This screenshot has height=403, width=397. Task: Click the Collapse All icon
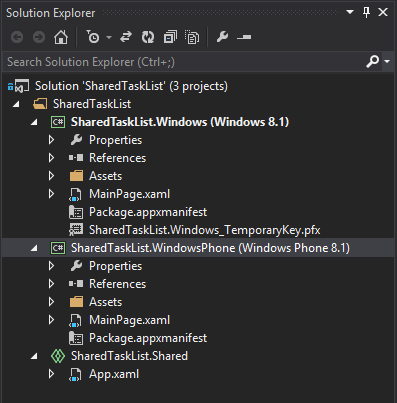pyautogui.click(x=170, y=37)
